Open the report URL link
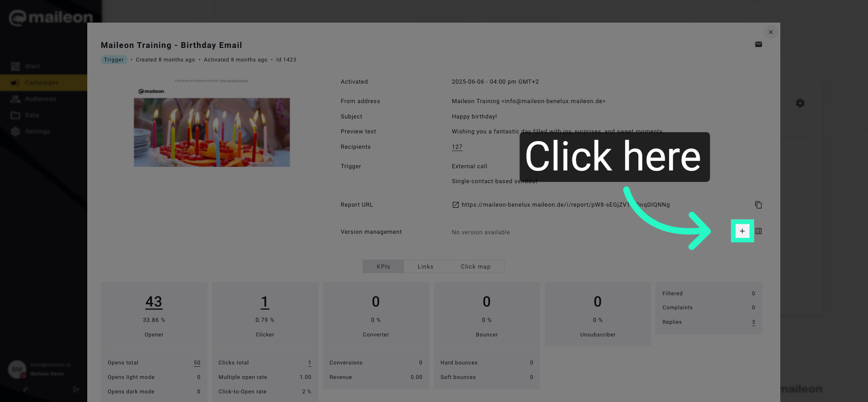 click(566, 205)
